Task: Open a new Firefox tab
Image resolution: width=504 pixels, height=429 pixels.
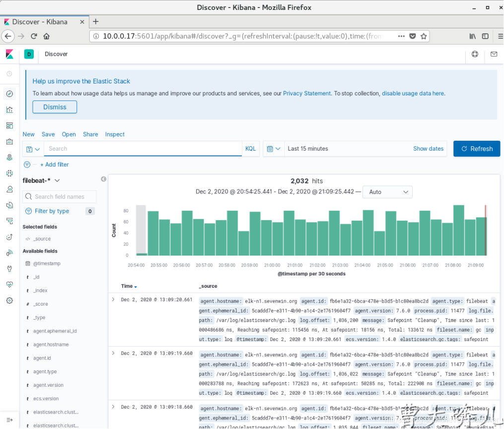Action: coord(95,21)
